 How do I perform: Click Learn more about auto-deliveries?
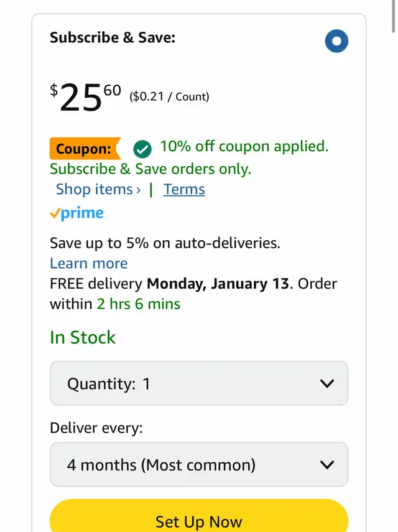pos(89,263)
